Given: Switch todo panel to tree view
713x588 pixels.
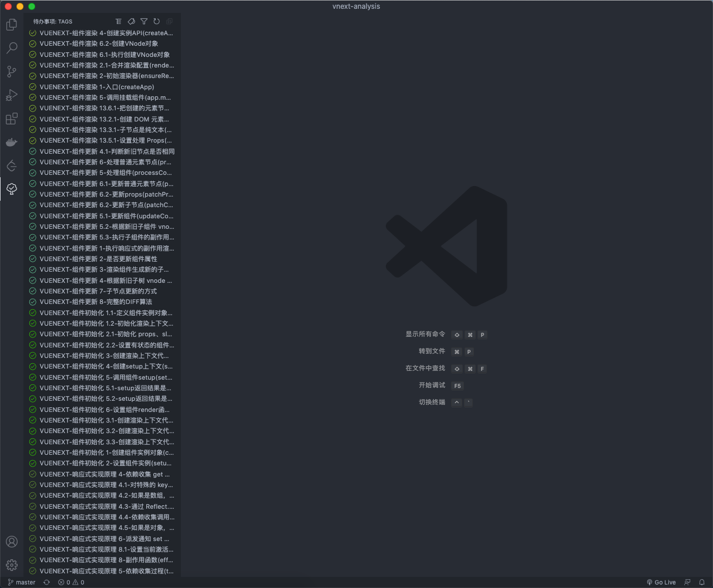Looking at the screenshot, I should 119,21.
